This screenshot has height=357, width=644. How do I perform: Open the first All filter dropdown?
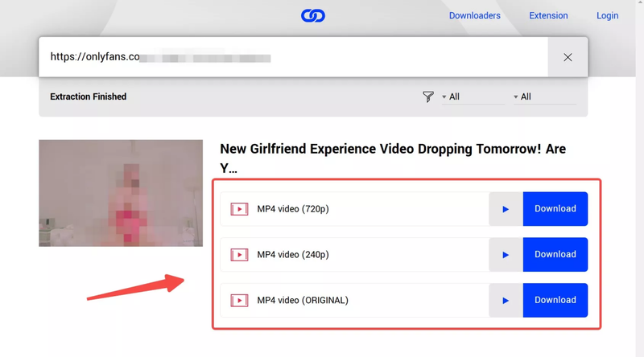click(472, 97)
